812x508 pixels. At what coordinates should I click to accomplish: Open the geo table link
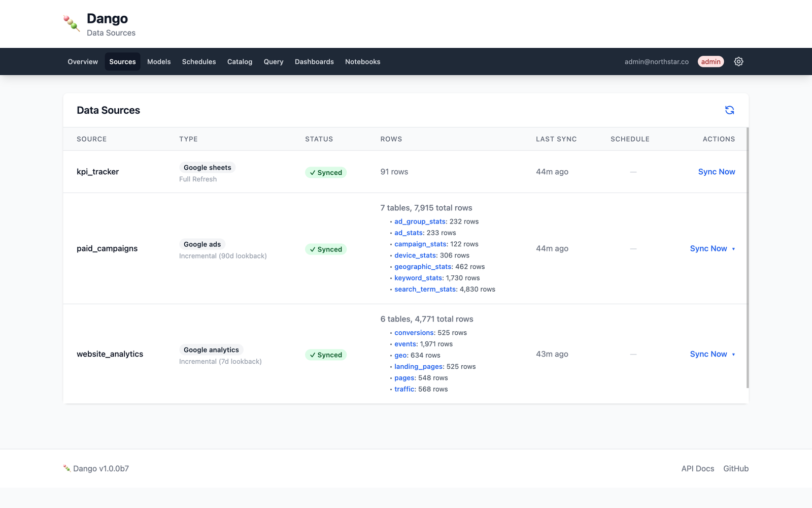(x=400, y=355)
